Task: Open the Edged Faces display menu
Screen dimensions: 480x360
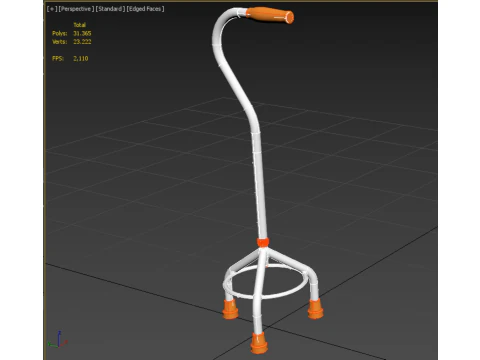Action: (145, 9)
